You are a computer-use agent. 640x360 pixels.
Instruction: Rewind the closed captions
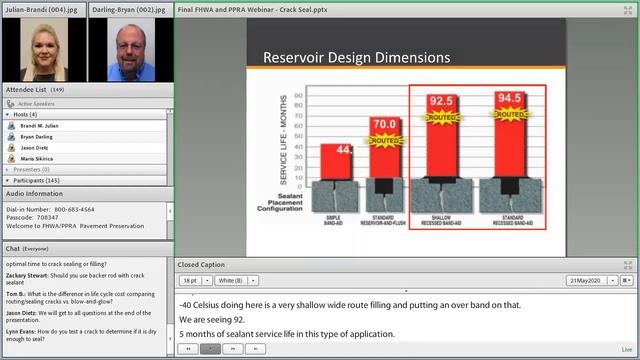point(188,349)
